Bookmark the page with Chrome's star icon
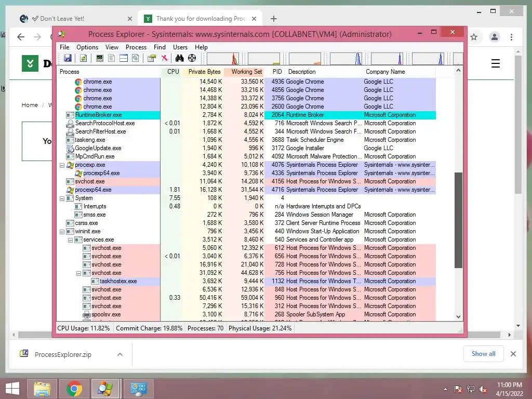Viewport: 532px width, 399px height. [x=474, y=37]
